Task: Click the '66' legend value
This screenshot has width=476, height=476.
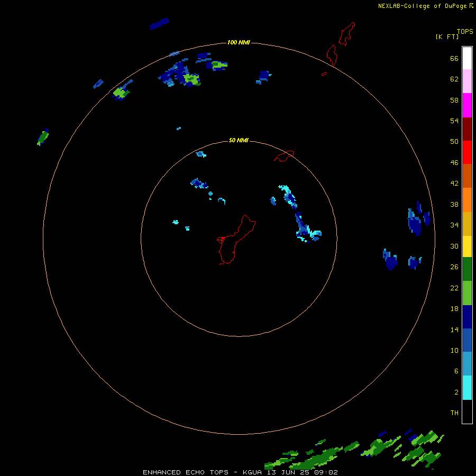Action: pos(454,58)
